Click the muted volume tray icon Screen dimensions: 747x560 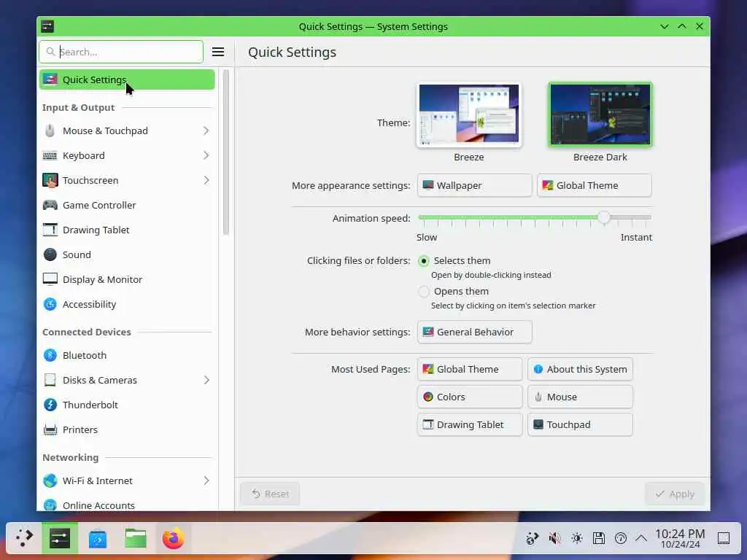pos(554,538)
